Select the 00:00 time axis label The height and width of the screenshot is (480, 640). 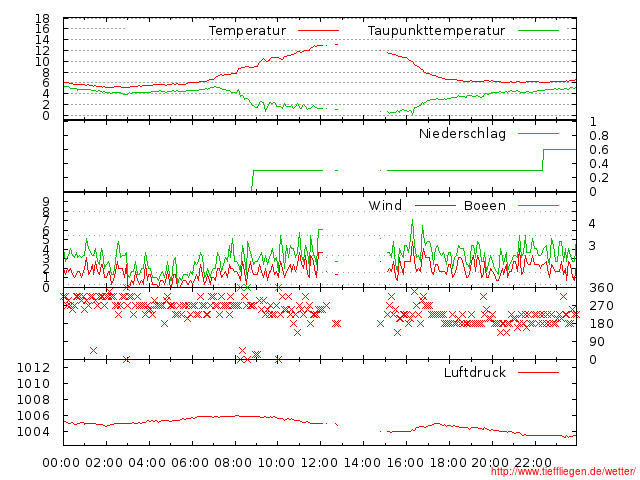coord(61,463)
